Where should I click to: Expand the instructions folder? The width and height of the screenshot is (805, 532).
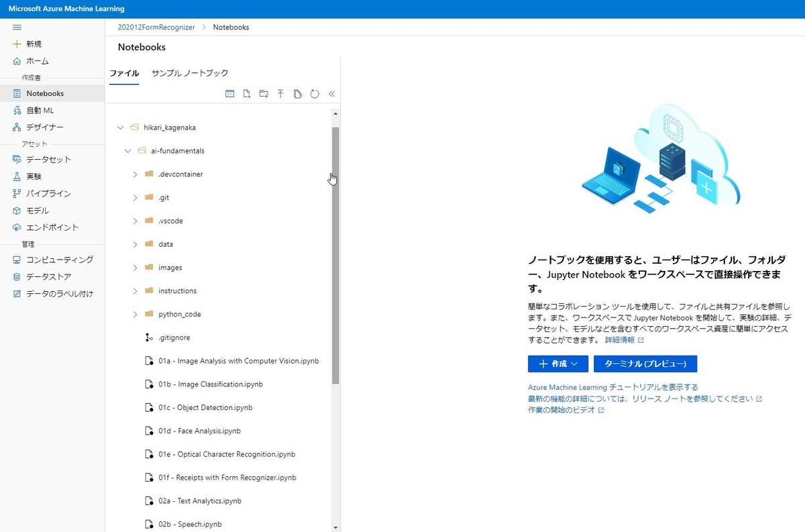pos(135,291)
